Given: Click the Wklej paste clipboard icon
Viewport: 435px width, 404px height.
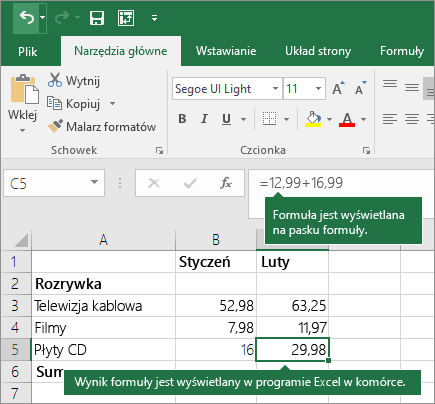Looking at the screenshot, I should 24,89.
